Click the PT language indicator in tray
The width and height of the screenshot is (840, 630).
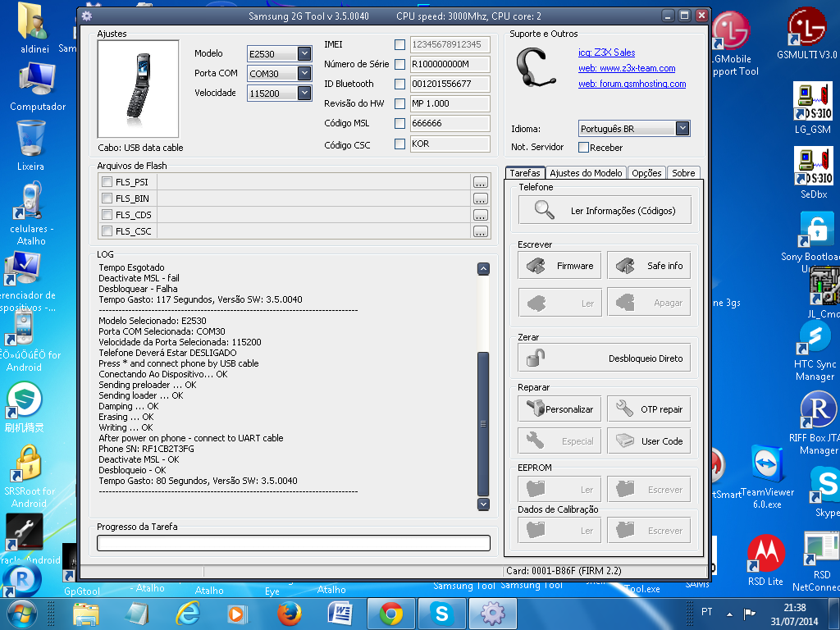tap(706, 612)
